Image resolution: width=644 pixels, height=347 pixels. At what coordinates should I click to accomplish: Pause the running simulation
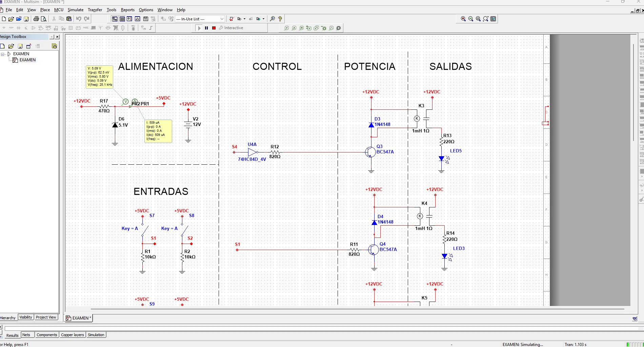coord(206,28)
